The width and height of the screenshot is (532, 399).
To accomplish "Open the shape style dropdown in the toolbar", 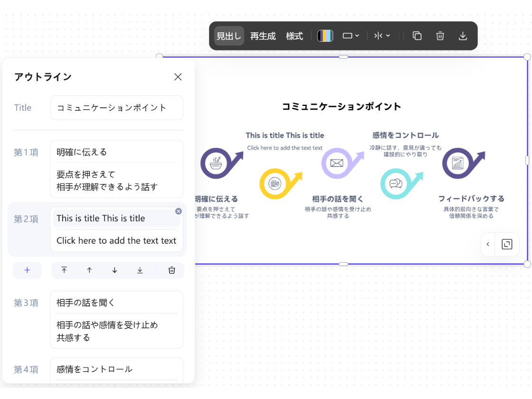I will tap(351, 36).
